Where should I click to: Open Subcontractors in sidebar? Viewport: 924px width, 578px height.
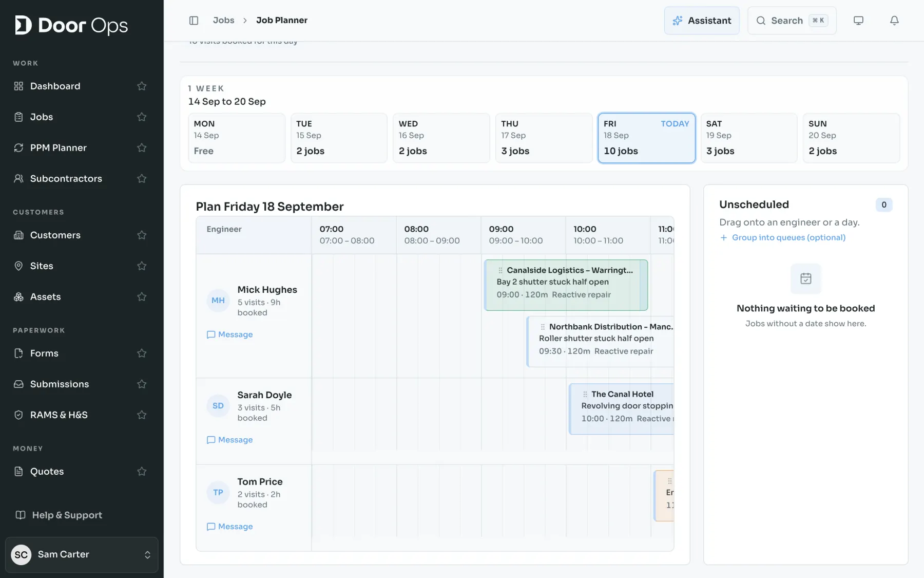tap(66, 178)
